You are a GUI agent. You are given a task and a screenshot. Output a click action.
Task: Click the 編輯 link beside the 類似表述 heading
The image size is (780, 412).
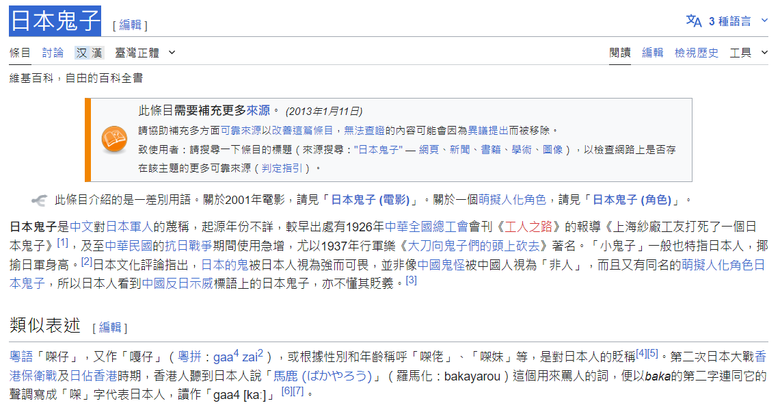pyautogui.click(x=110, y=327)
